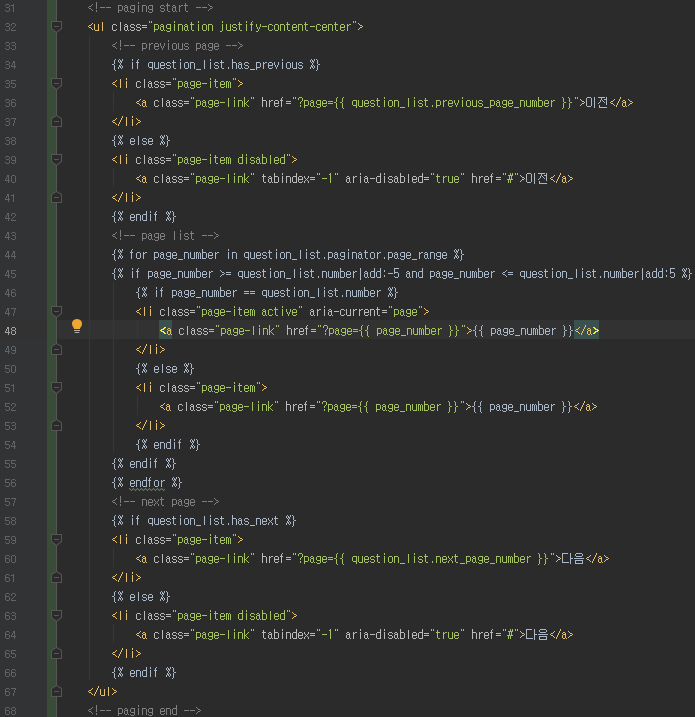Click 'page-item disabled' class on line 39
Image resolution: width=695 pixels, height=717 pixels.
click(x=231, y=160)
